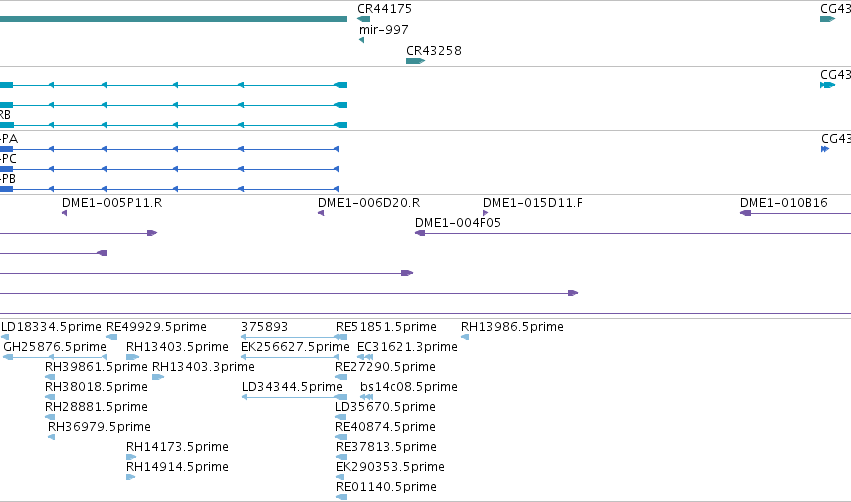
Task: Click the CR44175 gene feature label
Action: [x=384, y=9]
